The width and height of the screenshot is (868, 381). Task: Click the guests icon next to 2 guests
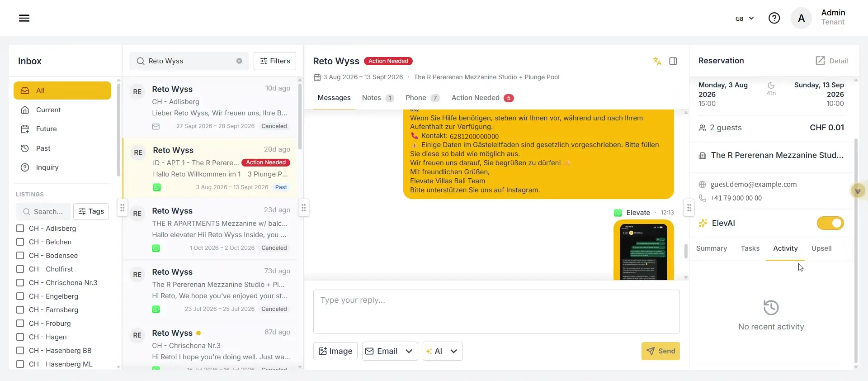pyautogui.click(x=702, y=128)
